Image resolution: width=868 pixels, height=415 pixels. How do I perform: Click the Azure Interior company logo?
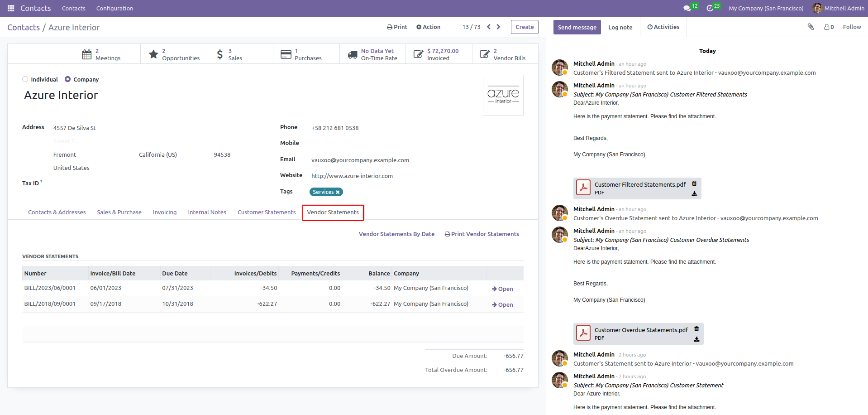(503, 95)
